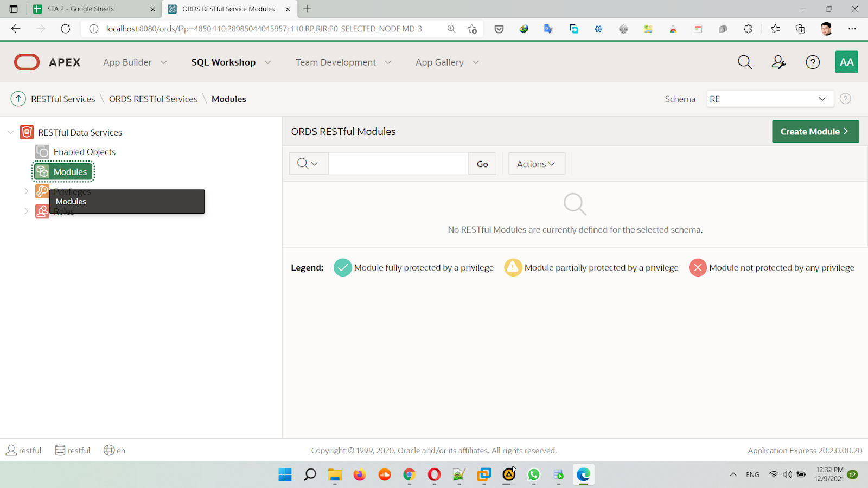Click the Google Translate extension icon

coord(548,29)
